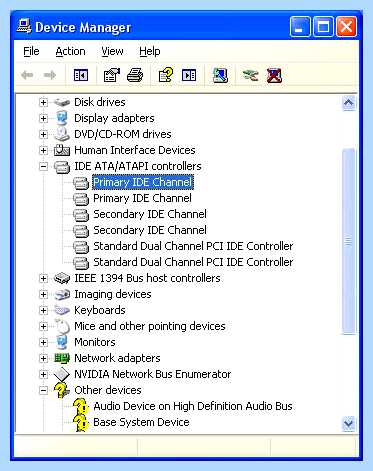Click the Help question-mark toolbar icon
Screen dimensions: 373x471
click(x=166, y=75)
